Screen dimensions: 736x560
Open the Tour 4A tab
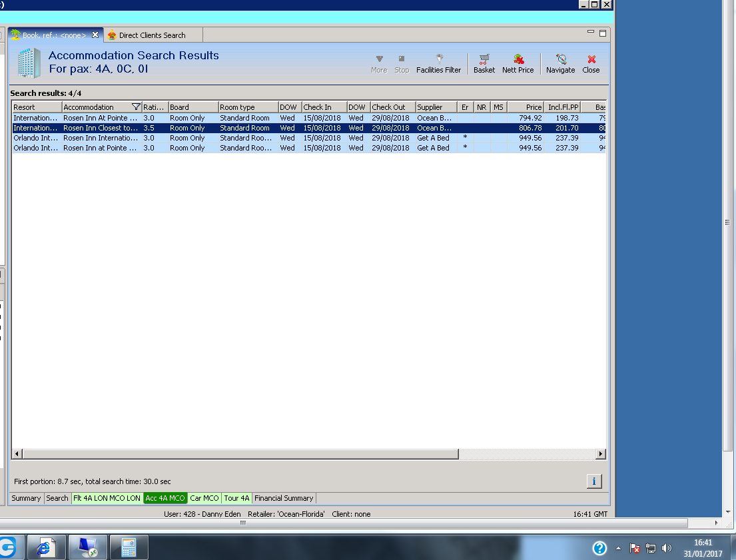tap(236, 498)
